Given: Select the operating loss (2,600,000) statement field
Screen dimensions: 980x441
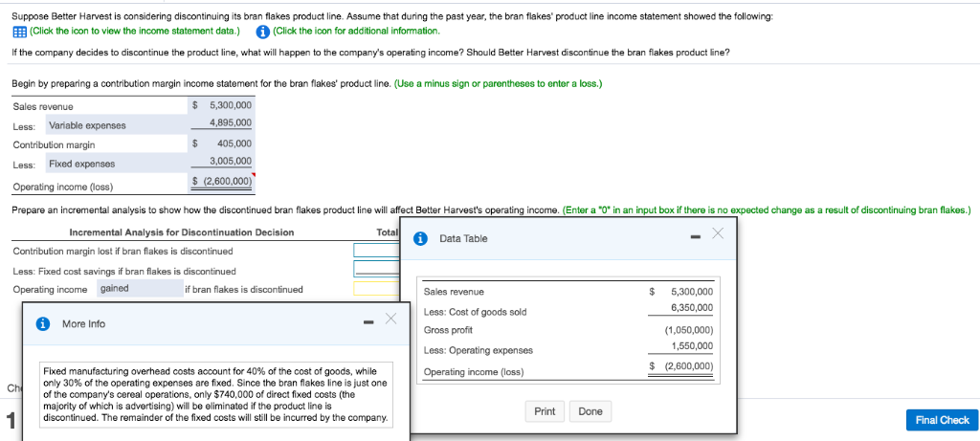Looking at the screenshot, I should click(x=222, y=182).
